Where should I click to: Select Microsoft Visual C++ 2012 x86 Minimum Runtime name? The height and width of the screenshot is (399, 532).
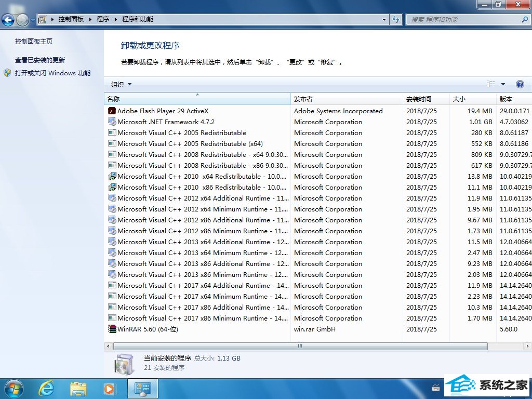point(203,231)
